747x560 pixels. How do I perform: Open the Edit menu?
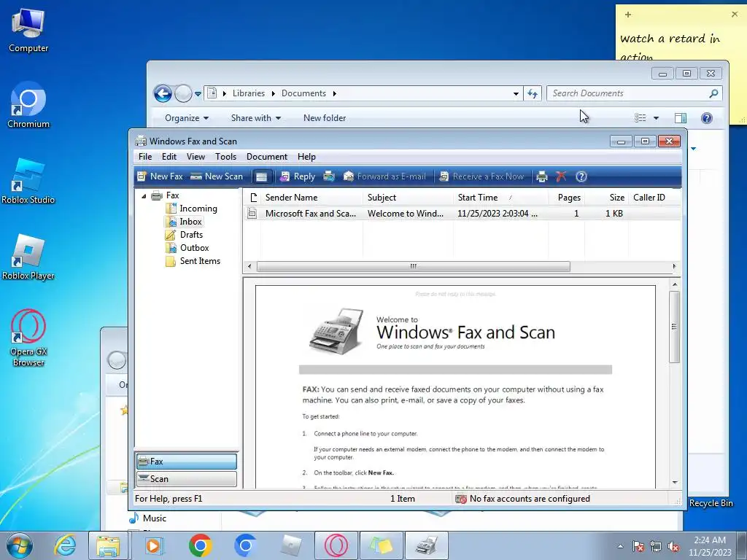169,157
